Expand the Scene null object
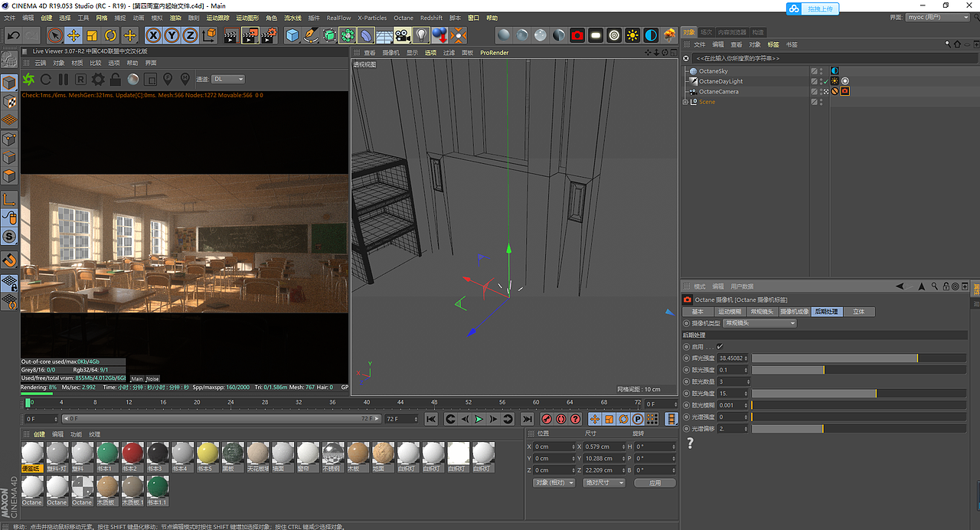 [685, 102]
